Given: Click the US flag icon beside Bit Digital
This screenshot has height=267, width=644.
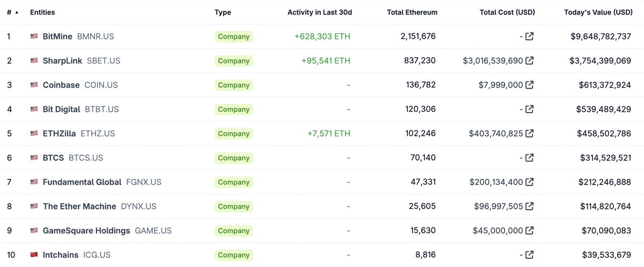Looking at the screenshot, I should [x=34, y=109].
